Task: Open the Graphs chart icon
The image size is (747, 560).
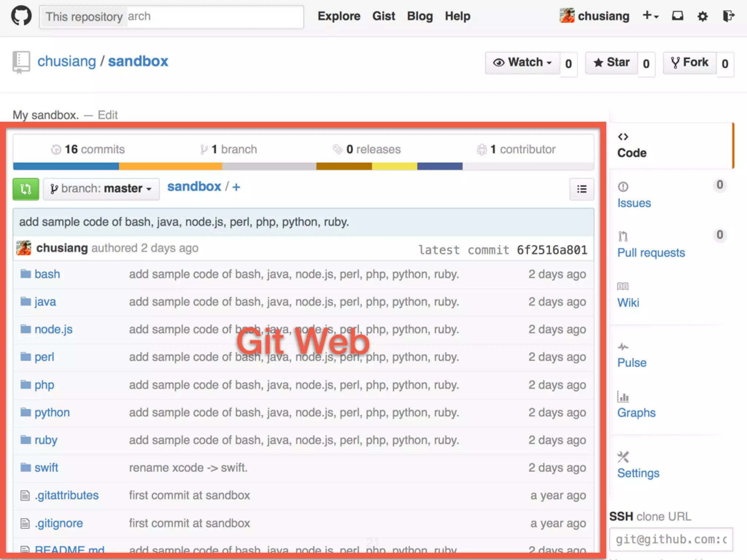Action: pyautogui.click(x=623, y=397)
